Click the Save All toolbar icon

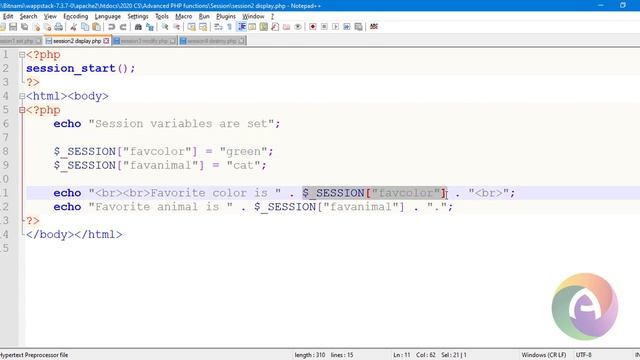[24, 27]
